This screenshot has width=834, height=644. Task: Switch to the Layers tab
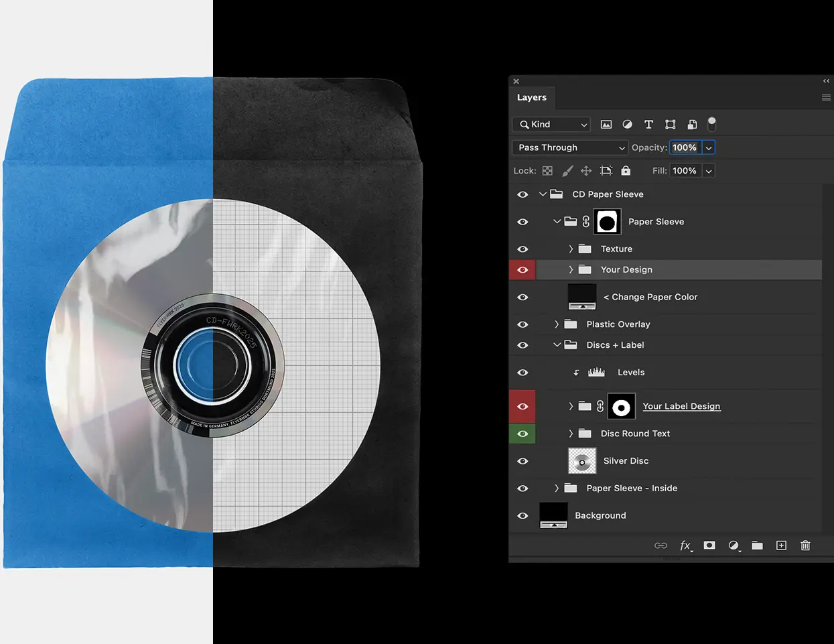pos(532,97)
